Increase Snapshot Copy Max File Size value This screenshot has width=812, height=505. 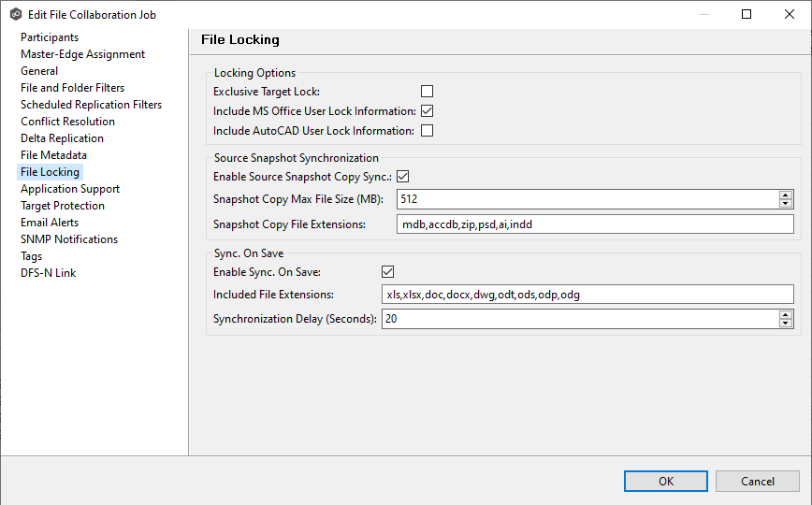point(786,195)
